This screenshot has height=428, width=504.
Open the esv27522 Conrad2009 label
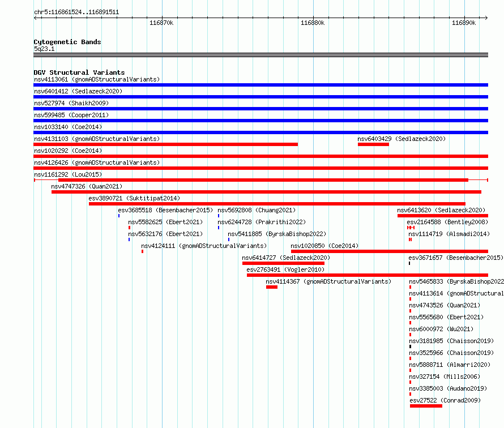click(445, 400)
